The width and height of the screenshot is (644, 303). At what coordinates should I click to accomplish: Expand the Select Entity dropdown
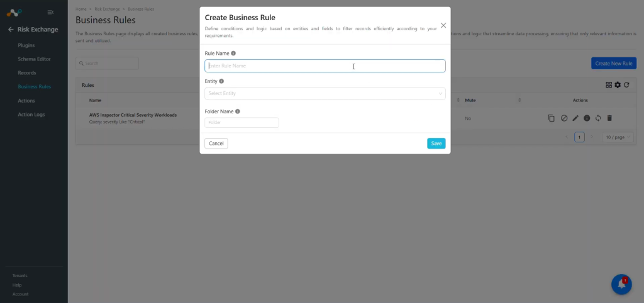pos(325,94)
